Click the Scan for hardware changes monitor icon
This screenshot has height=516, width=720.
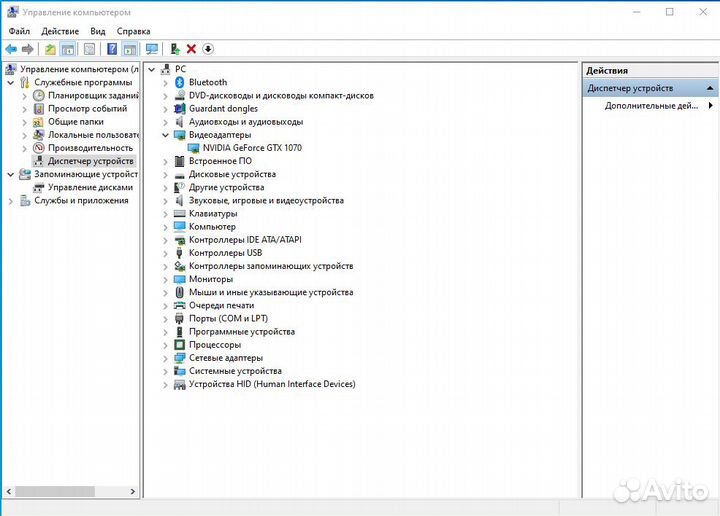point(152,49)
